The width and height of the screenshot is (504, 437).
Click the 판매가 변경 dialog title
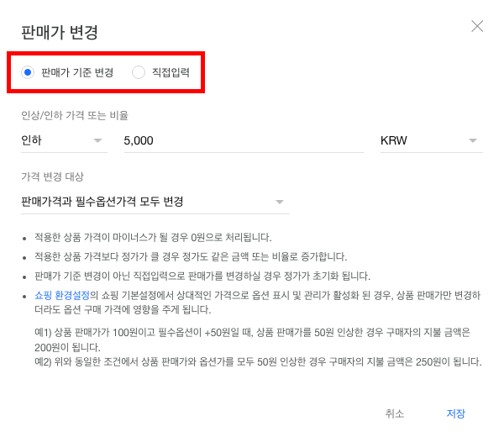pos(60,33)
